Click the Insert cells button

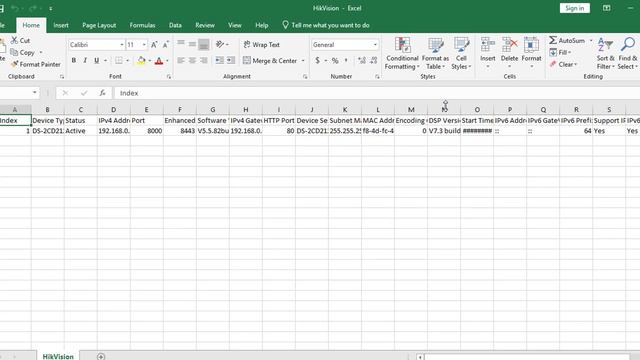tap(488, 53)
